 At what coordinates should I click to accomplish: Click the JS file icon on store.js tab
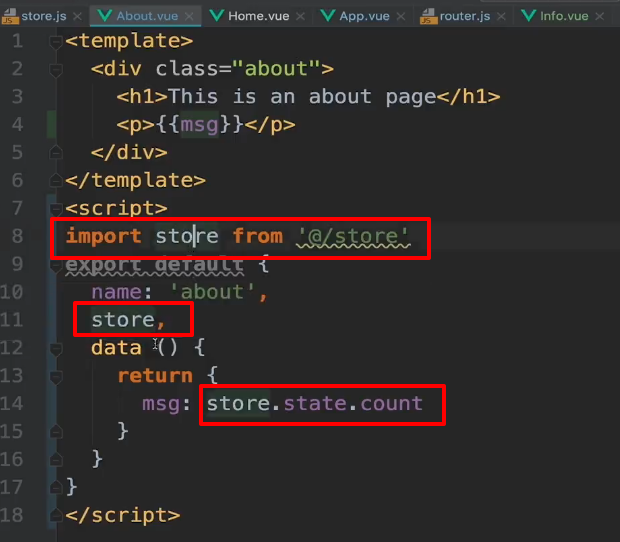tap(9, 17)
